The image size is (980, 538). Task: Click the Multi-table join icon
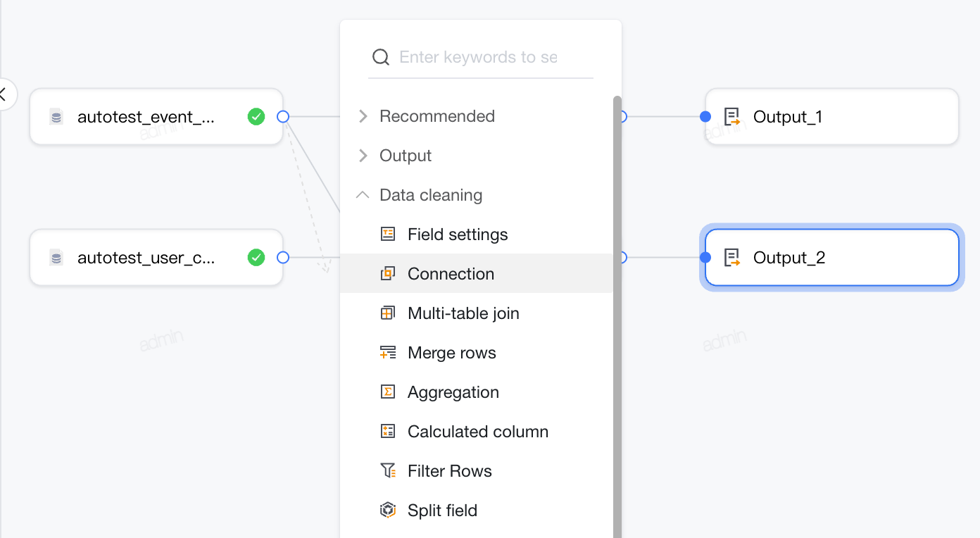tap(388, 313)
